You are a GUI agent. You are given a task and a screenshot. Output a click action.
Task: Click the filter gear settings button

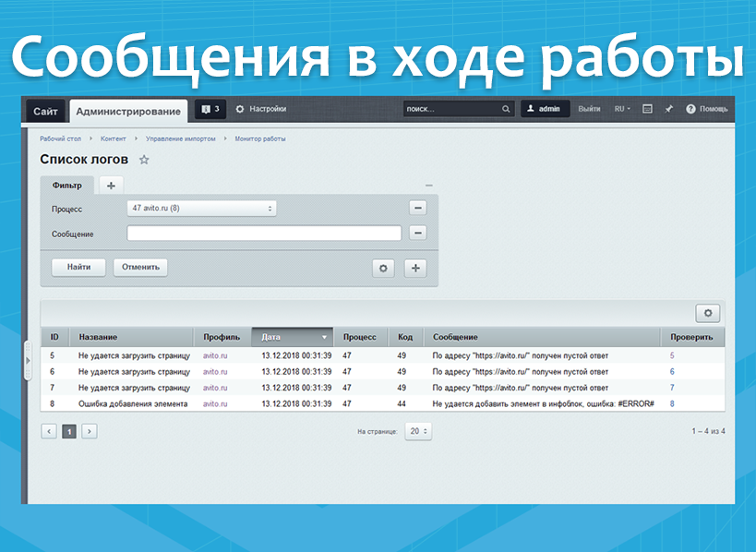coord(383,268)
